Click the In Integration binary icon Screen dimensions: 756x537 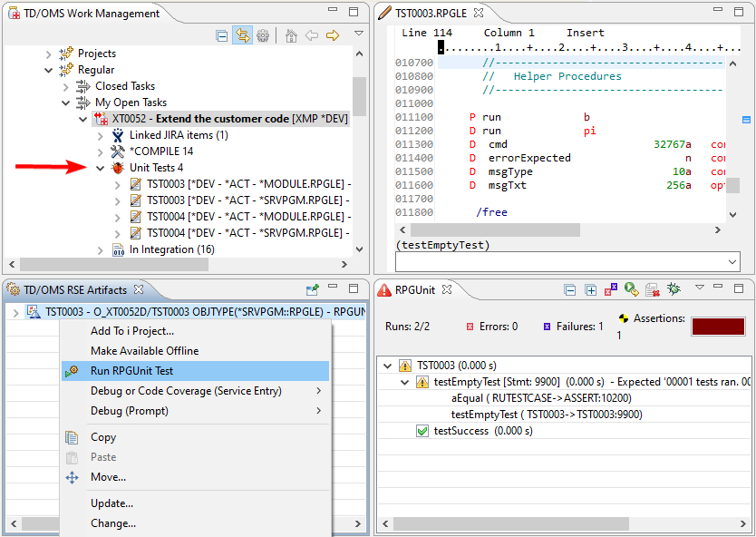click(118, 249)
